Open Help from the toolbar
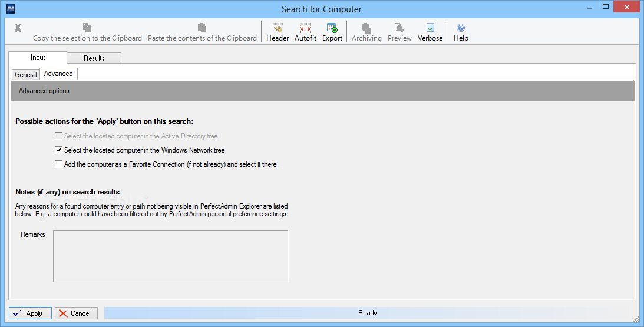The height and width of the screenshot is (327, 644). point(461,32)
